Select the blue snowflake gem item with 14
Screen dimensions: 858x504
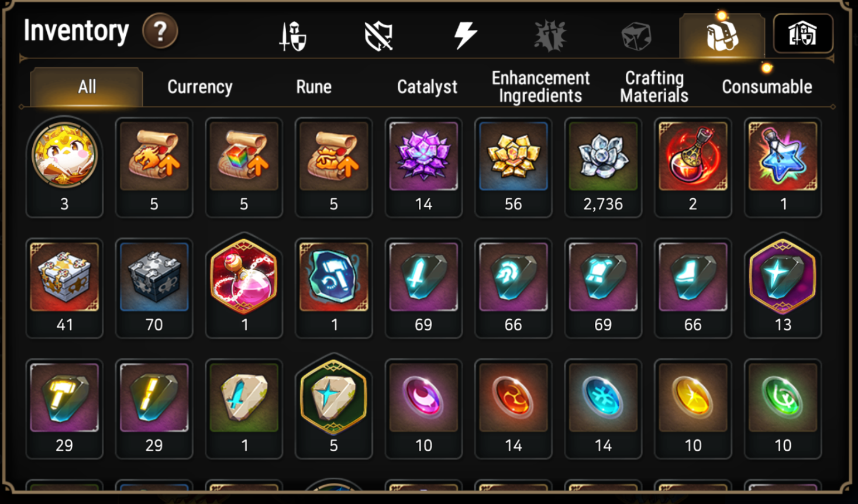coord(603,409)
